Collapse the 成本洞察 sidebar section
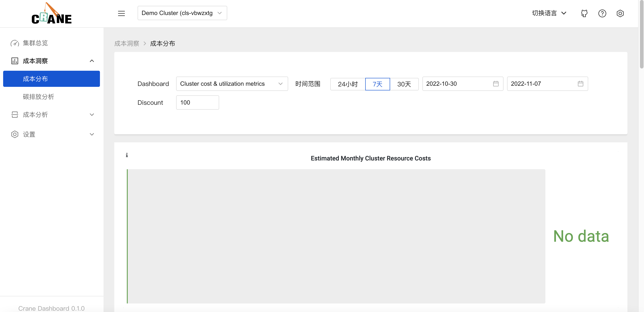The height and width of the screenshot is (312, 644). (92, 61)
